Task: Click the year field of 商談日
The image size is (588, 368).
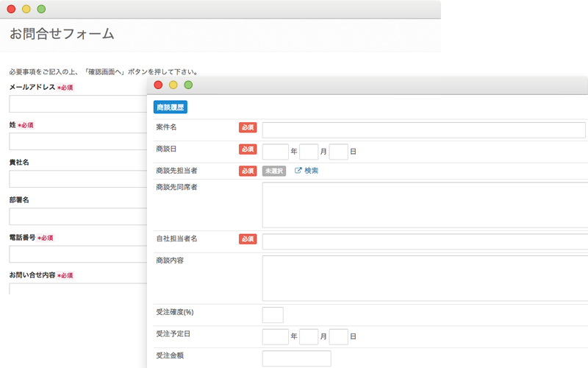Action: pos(275,152)
